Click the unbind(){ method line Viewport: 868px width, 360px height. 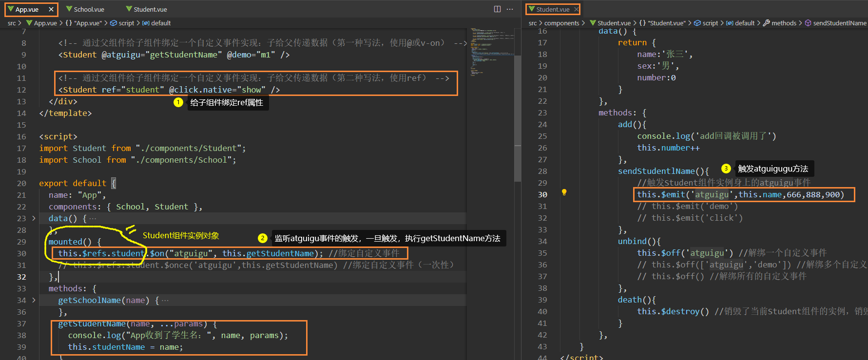coord(639,241)
